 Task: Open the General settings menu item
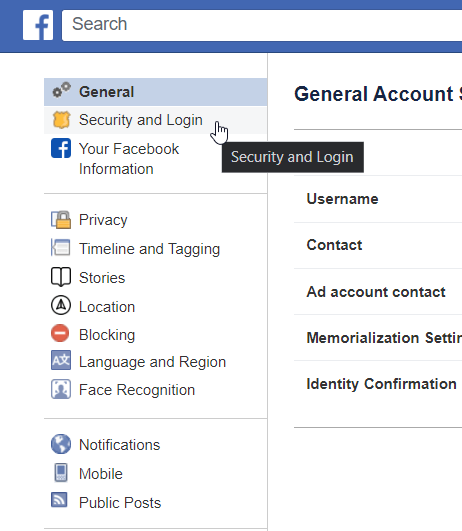click(155, 92)
